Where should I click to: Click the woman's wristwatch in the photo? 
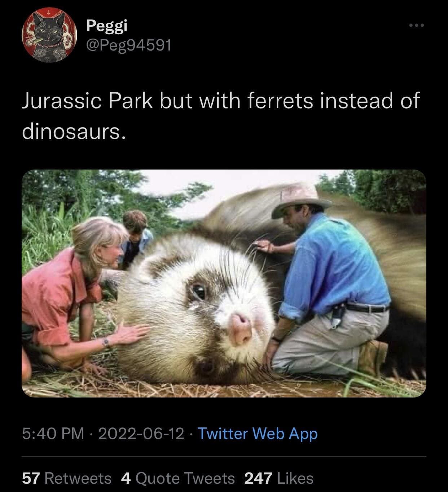pyautogui.click(x=106, y=342)
